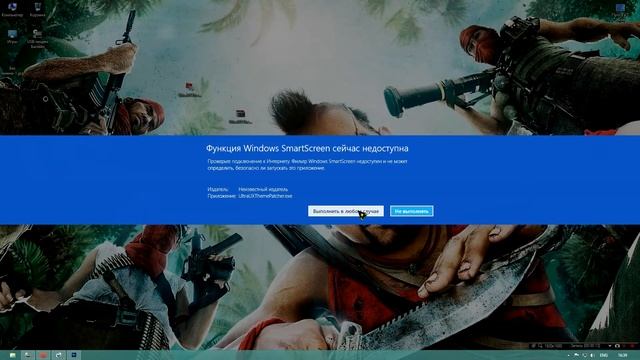Image resolution: width=640 pixels, height=360 pixels.
Task: Select the dark archive desktop icon
Action: [x=240, y=116]
